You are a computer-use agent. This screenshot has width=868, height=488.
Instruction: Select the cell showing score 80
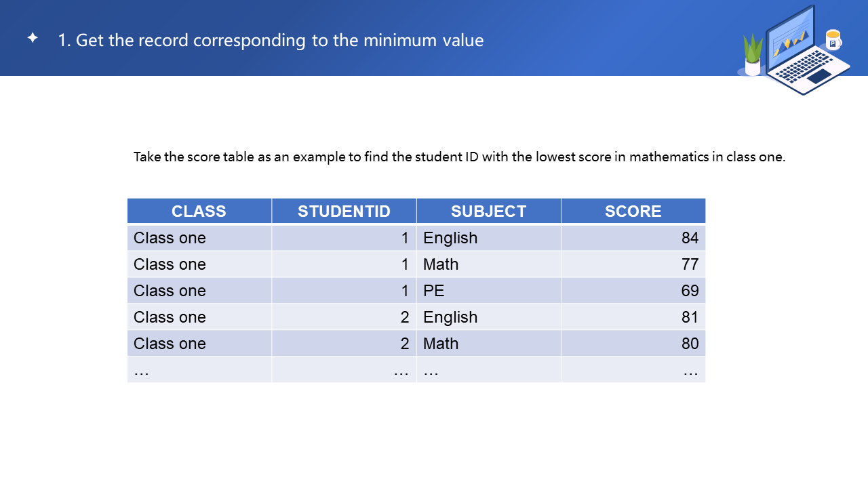tap(633, 344)
